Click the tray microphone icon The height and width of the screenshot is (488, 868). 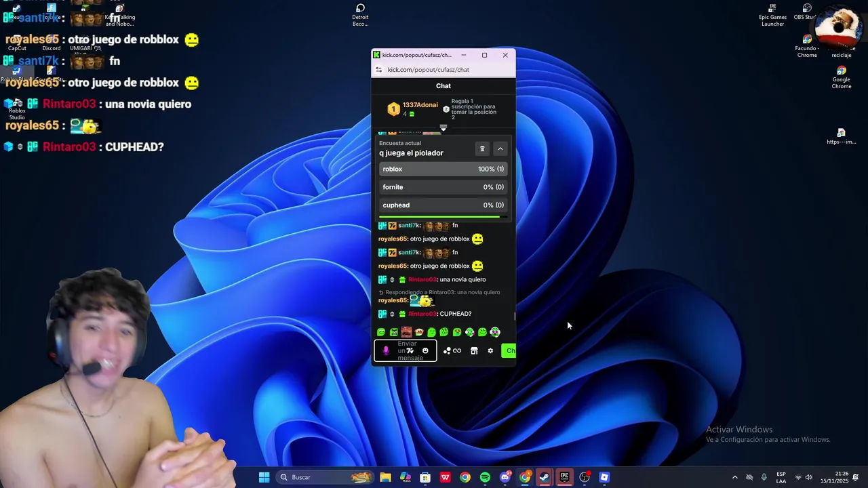coord(764,477)
